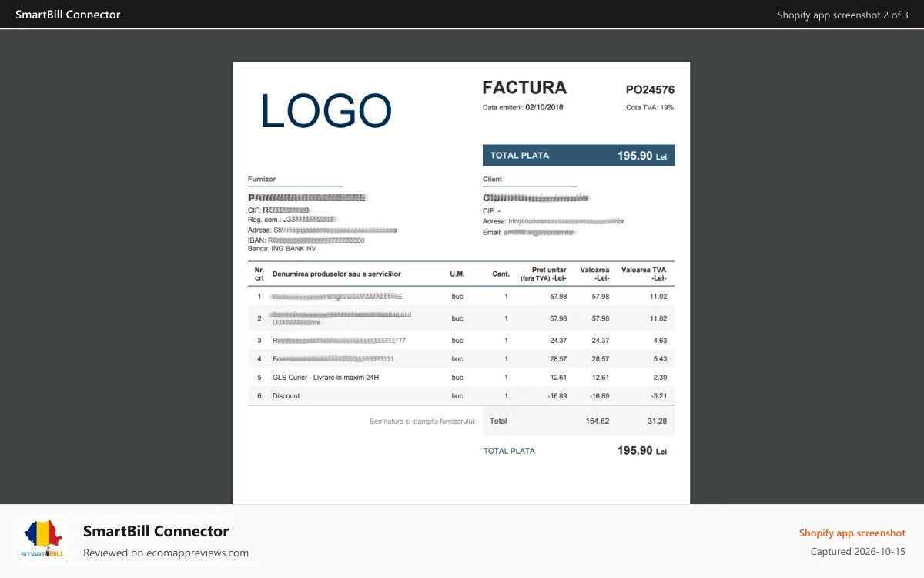Viewport: 924px width, 578px height.
Task: Click total TVA 31.28
Action: coord(658,421)
